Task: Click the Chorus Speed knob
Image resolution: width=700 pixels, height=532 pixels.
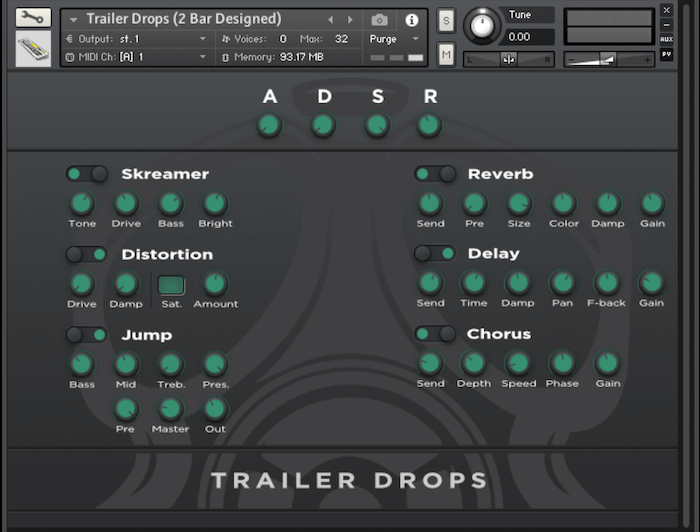Action: (518, 363)
